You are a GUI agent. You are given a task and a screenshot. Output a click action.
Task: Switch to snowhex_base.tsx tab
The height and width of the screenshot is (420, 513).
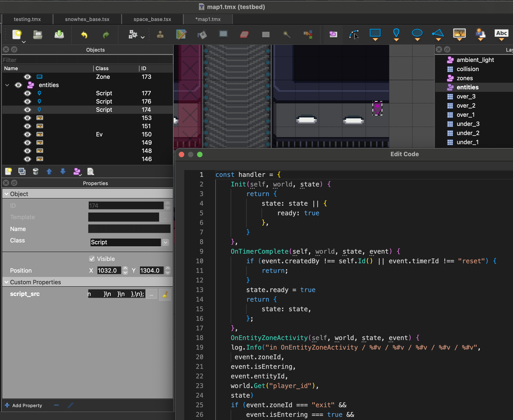pos(87,19)
